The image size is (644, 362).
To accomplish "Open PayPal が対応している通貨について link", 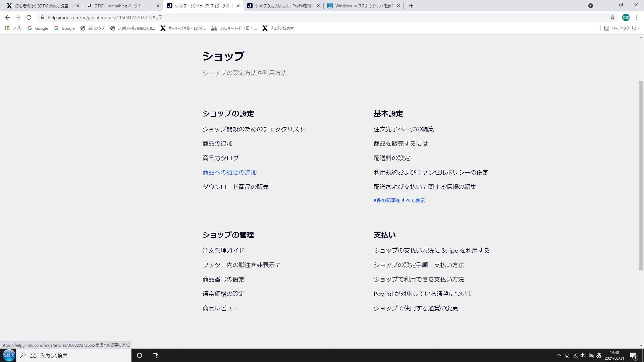I will click(423, 294).
